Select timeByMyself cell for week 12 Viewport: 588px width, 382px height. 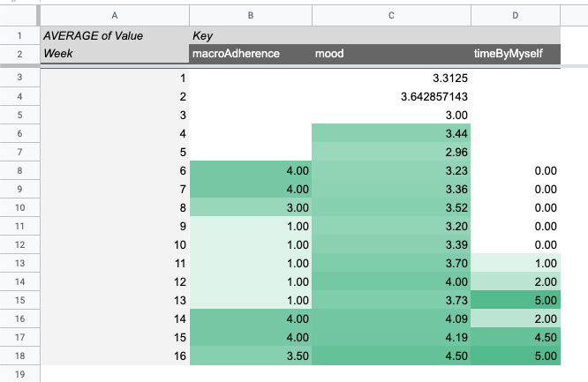click(x=516, y=281)
